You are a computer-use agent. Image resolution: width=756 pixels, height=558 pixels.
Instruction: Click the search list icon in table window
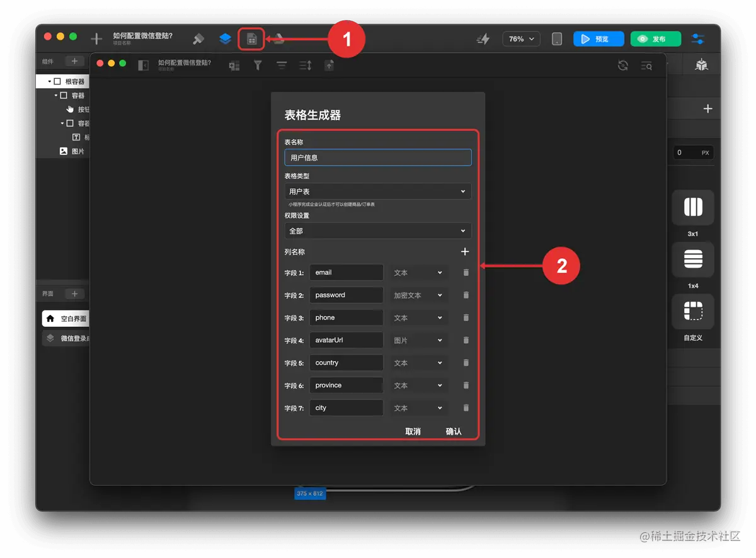646,65
